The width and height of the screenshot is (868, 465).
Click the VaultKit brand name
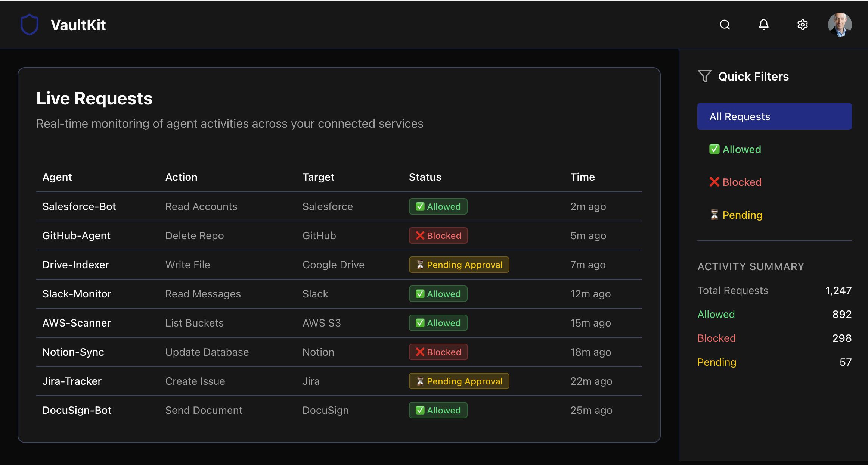click(78, 25)
